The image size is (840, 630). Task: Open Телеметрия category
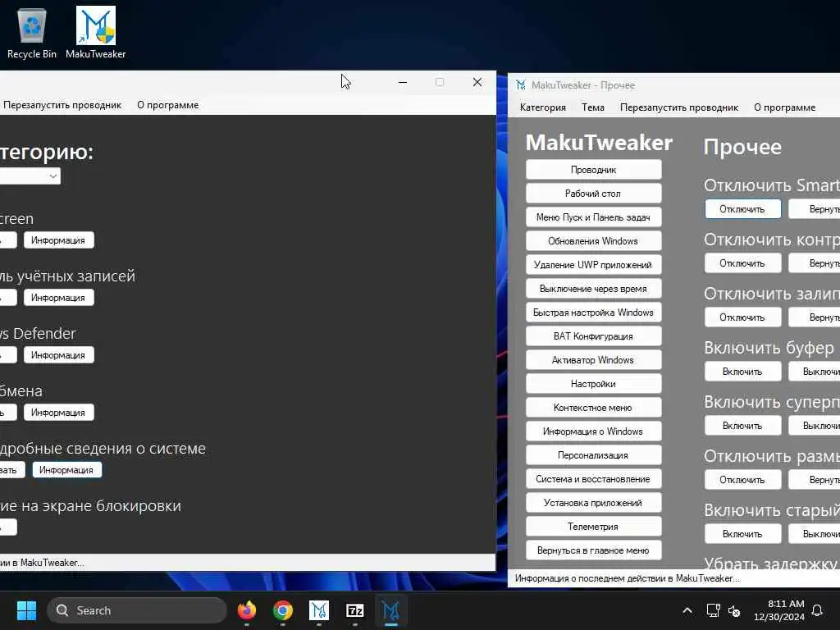[x=594, y=527]
